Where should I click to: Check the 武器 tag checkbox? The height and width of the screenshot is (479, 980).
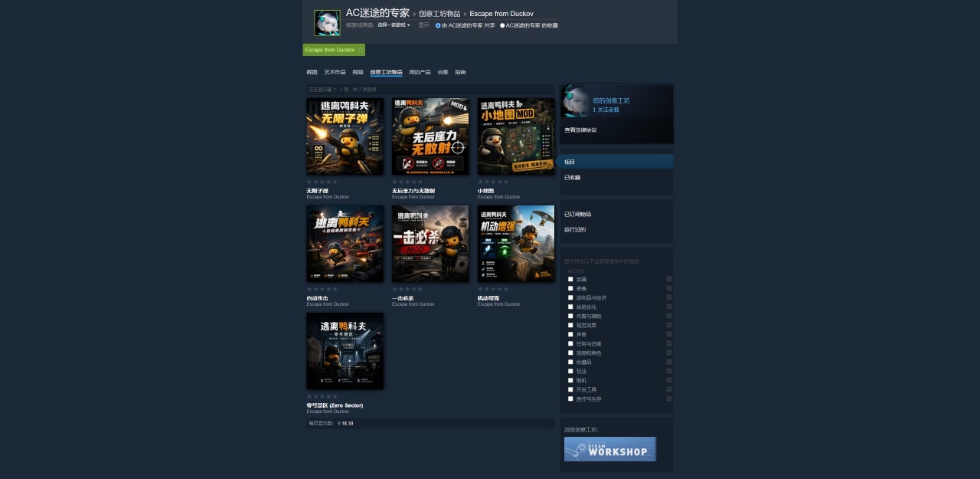[570, 279]
